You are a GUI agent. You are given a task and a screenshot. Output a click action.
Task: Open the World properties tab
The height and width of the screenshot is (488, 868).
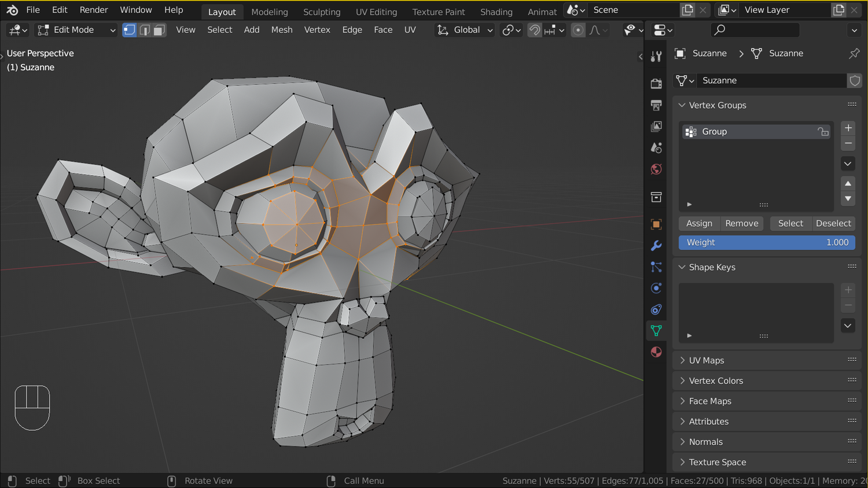click(656, 169)
